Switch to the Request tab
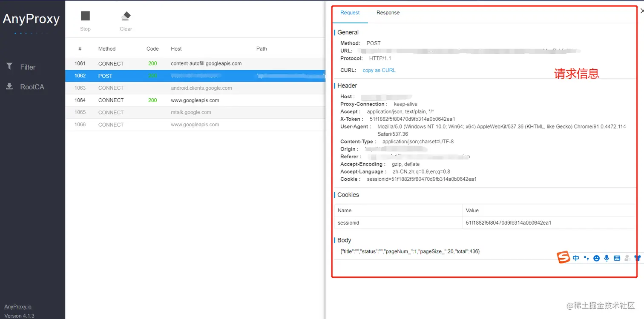 (350, 13)
